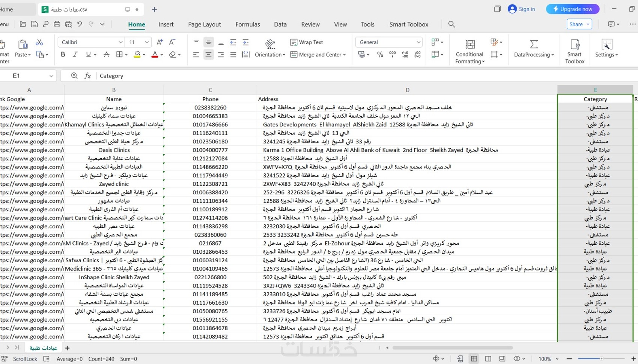Open the Page Layout ribbon tab
This screenshot has height=364, width=638.
tap(205, 24)
